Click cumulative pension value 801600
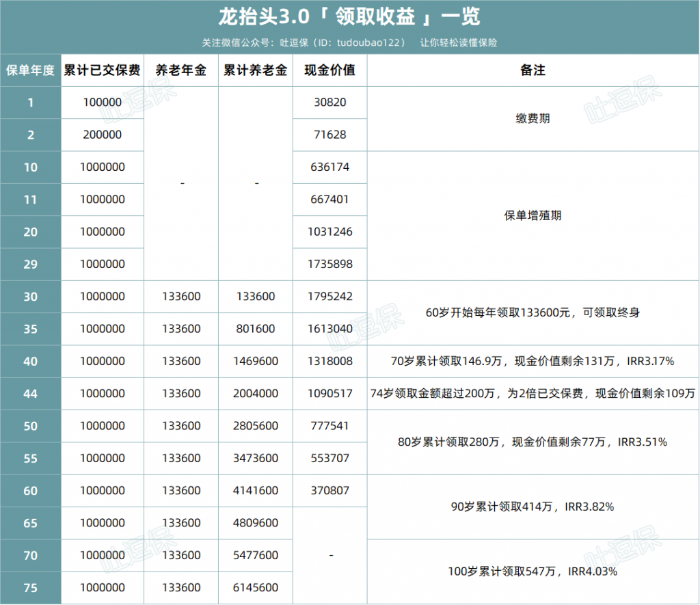 tap(256, 329)
